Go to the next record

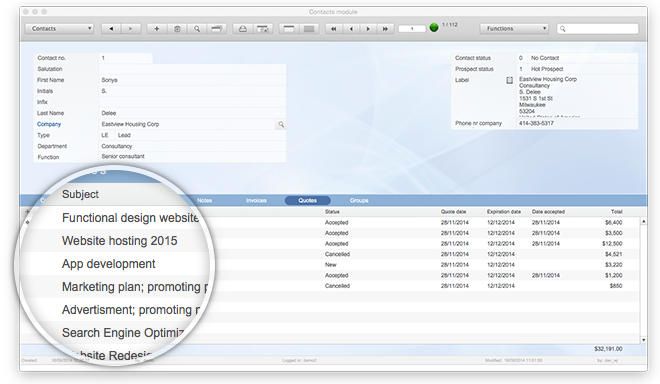tap(368, 29)
